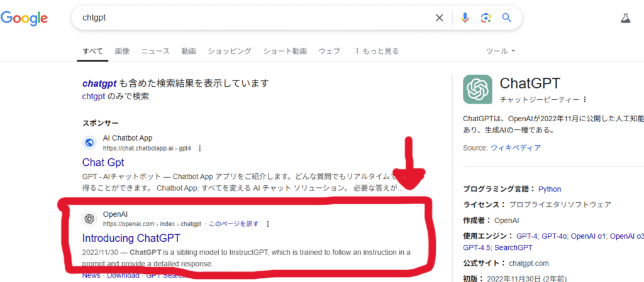Open Introducing ChatGPT result
The height and width of the screenshot is (282, 644).
click(x=131, y=238)
